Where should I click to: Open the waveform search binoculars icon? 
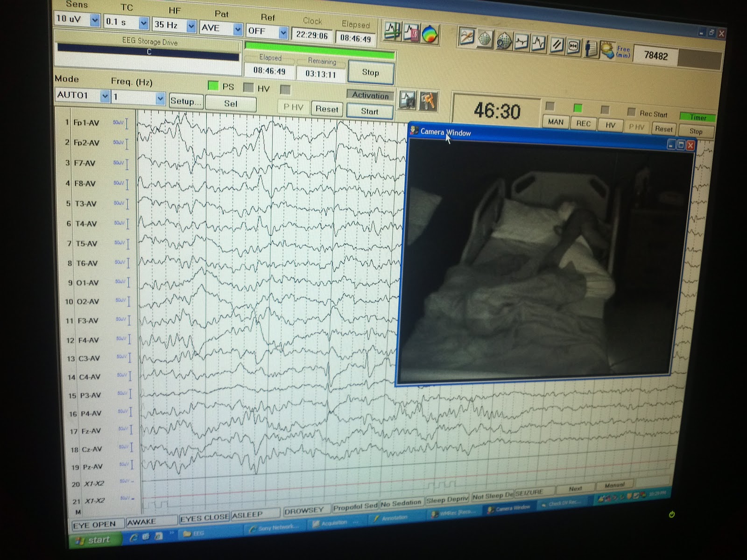click(408, 100)
